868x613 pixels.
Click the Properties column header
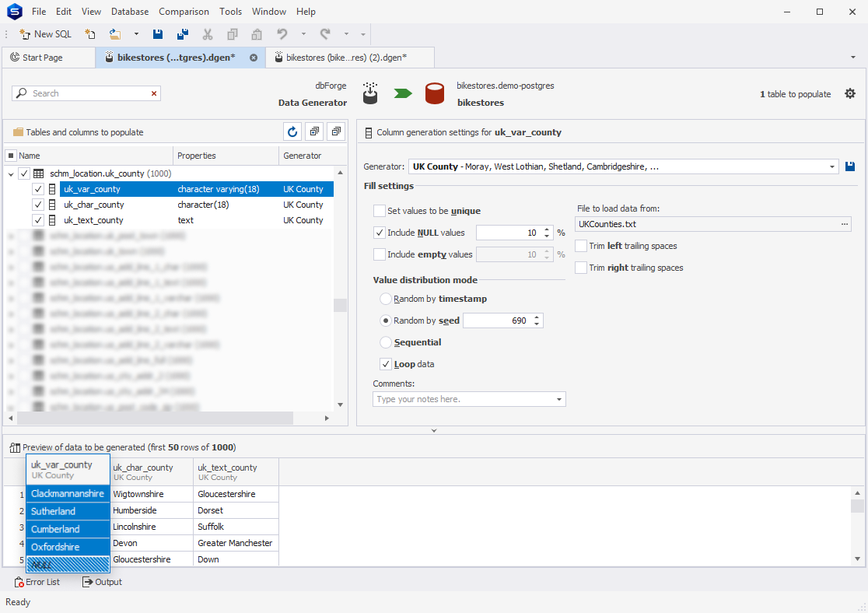(x=226, y=156)
